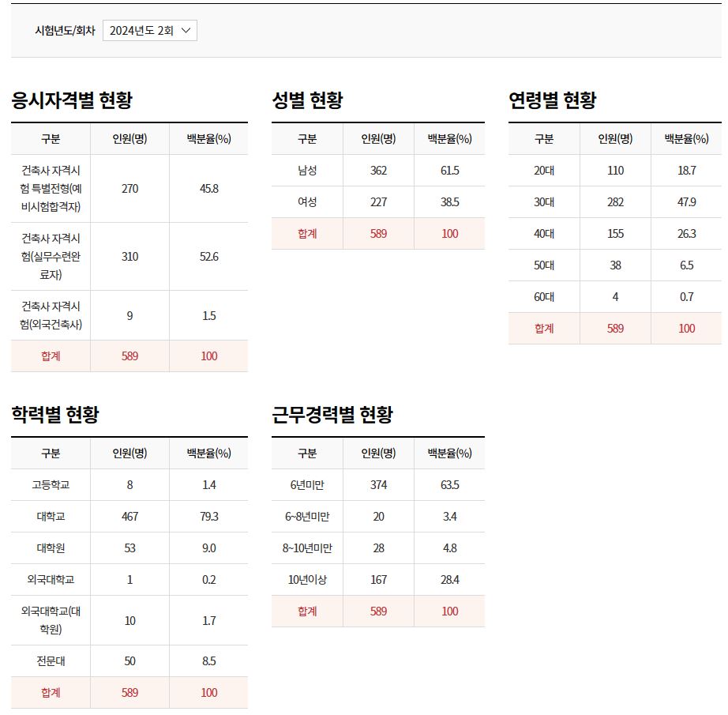Select 2024년도 2회 from the year selector
Screen dimensions: 728x715
tap(142, 30)
